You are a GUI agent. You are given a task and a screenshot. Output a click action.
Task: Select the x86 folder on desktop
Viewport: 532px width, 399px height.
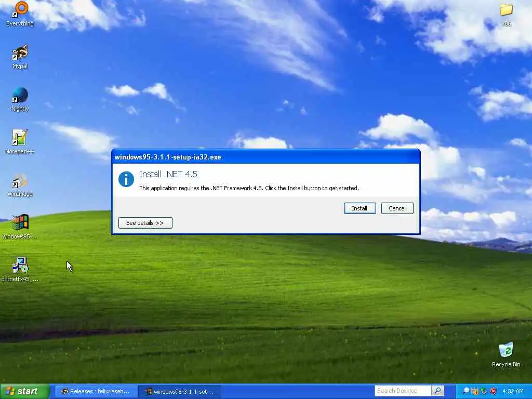506,14
